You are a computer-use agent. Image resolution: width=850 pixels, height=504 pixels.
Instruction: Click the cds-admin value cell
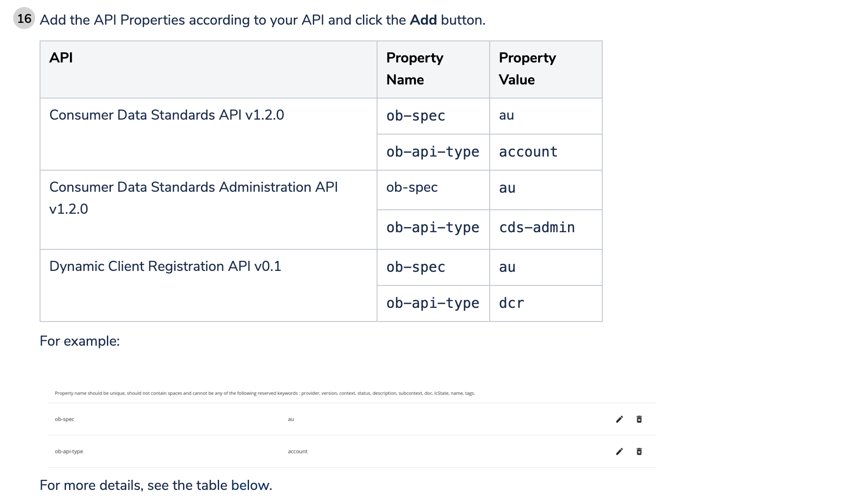click(x=537, y=227)
